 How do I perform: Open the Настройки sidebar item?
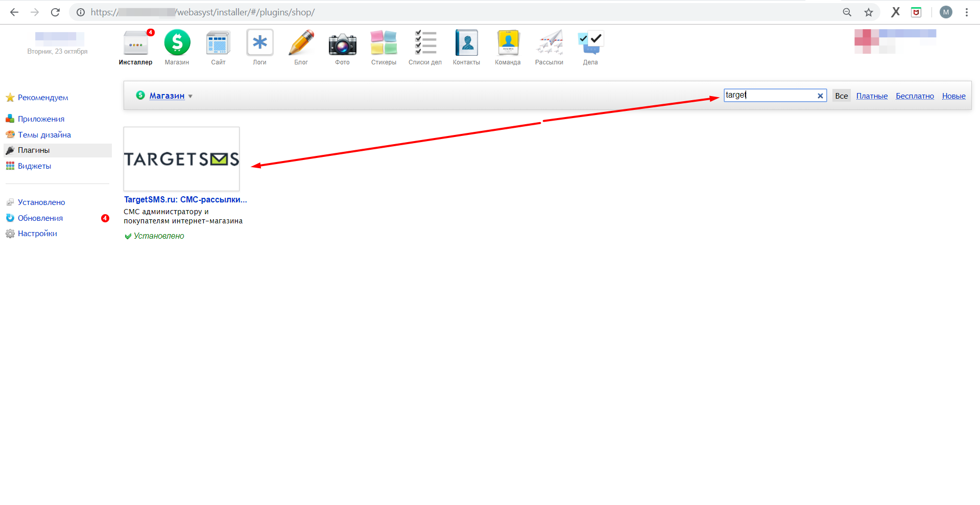[37, 234]
